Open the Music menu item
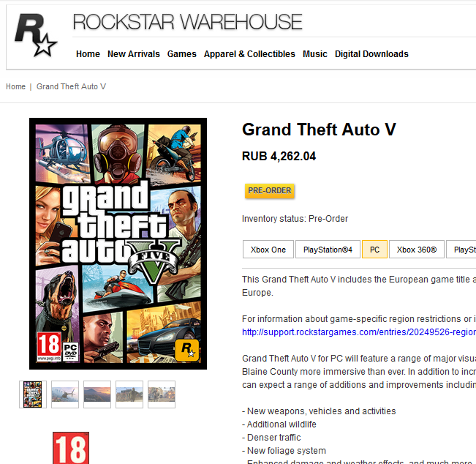 [315, 54]
